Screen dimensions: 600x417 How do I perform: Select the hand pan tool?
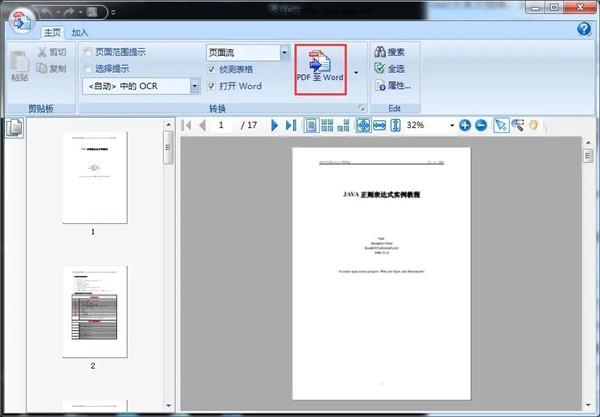coord(534,125)
